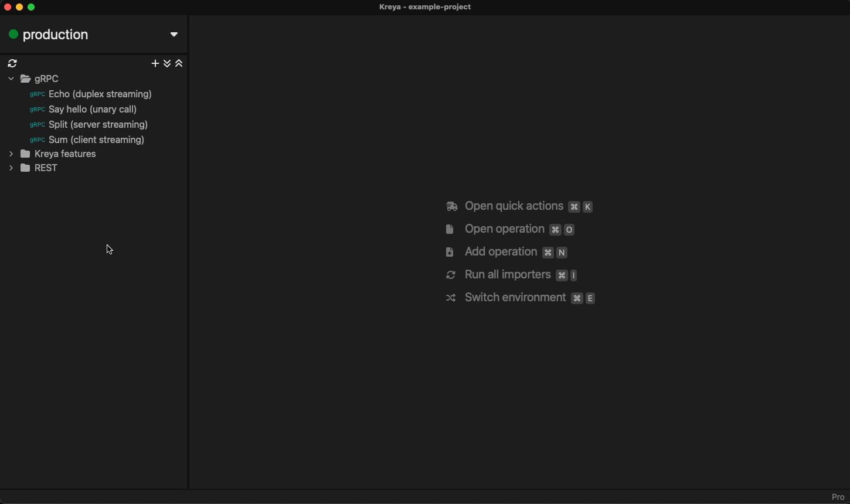Click Switch environment shortcut link

(515, 298)
